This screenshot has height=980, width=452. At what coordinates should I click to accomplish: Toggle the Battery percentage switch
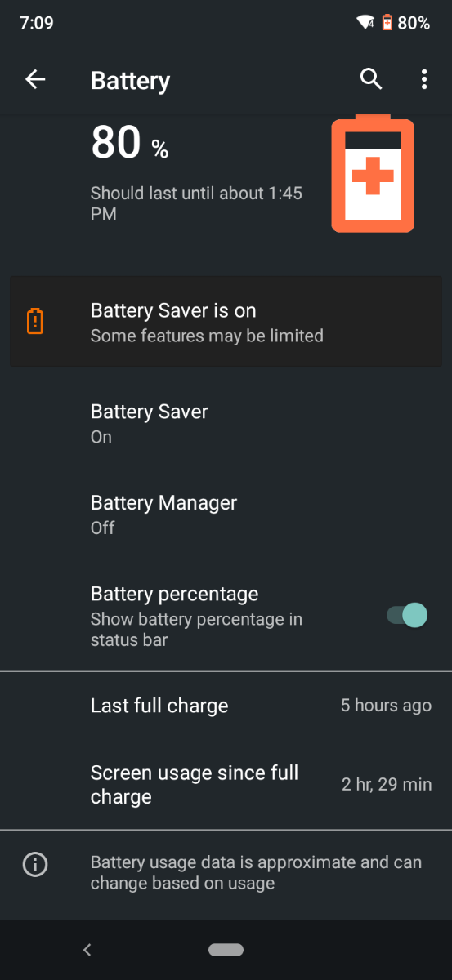pyautogui.click(x=407, y=616)
